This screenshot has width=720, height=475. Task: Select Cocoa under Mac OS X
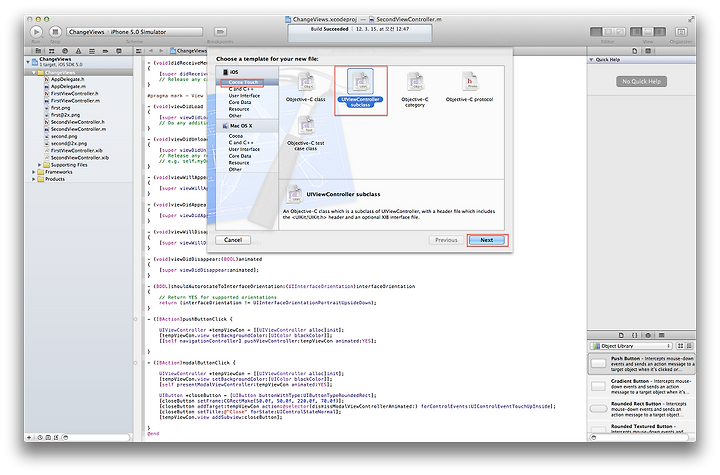click(236, 136)
